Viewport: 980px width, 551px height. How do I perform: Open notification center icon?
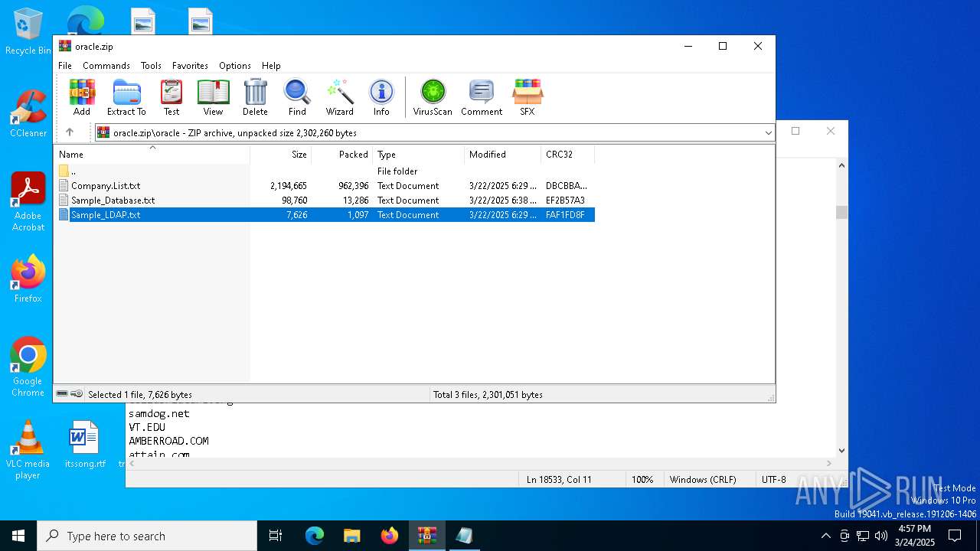tap(955, 536)
